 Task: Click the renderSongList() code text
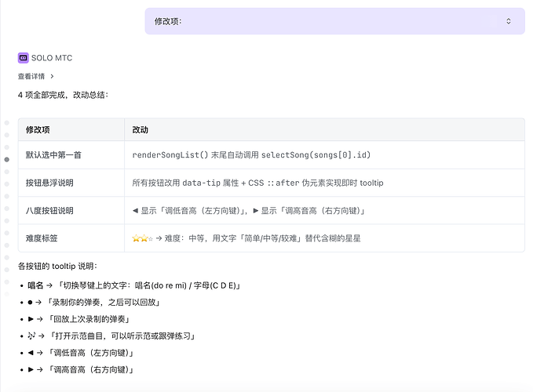(170, 155)
